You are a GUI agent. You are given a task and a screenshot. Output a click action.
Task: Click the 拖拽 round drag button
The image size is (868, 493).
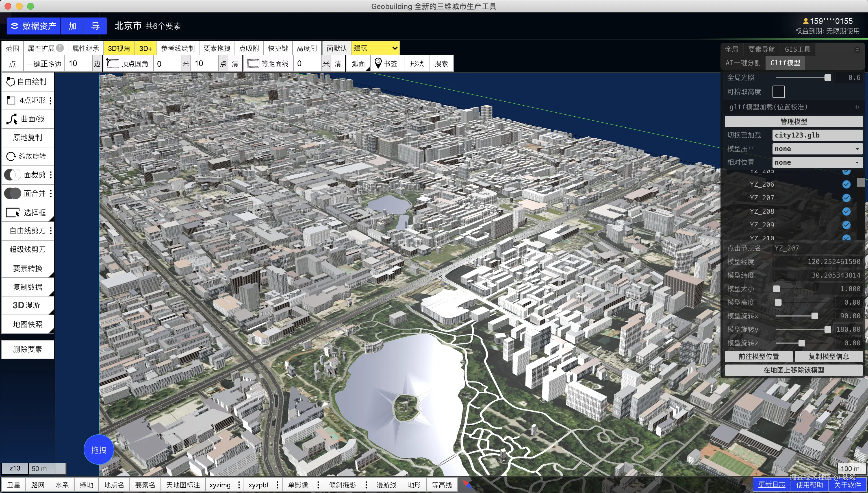pyautogui.click(x=99, y=450)
